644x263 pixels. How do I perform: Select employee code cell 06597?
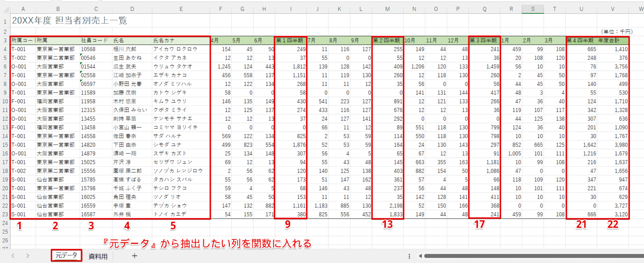[96, 84]
